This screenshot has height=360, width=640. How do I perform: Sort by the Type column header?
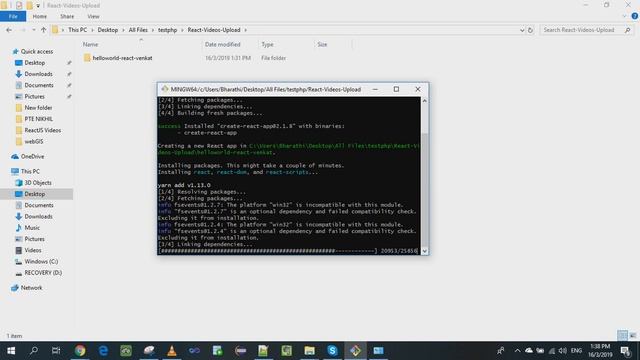(267, 44)
